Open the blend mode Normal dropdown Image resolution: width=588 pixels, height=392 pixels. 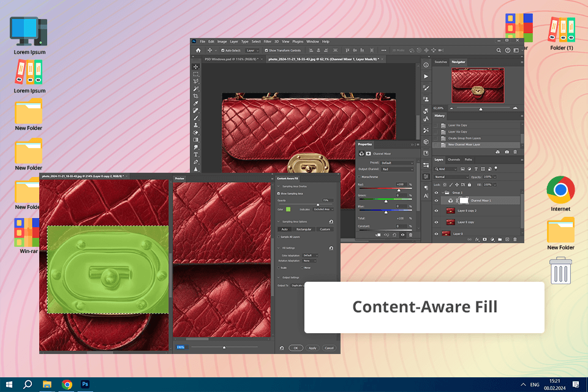[x=451, y=176]
